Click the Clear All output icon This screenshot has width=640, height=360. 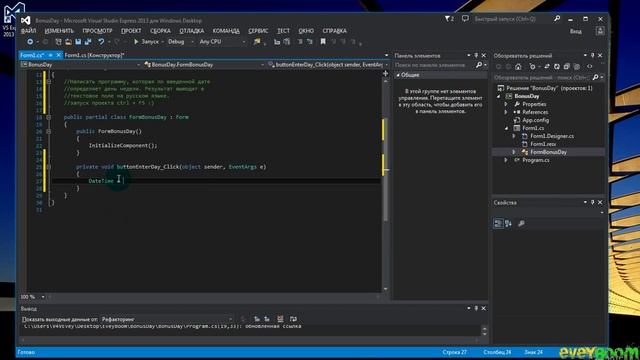point(280,319)
